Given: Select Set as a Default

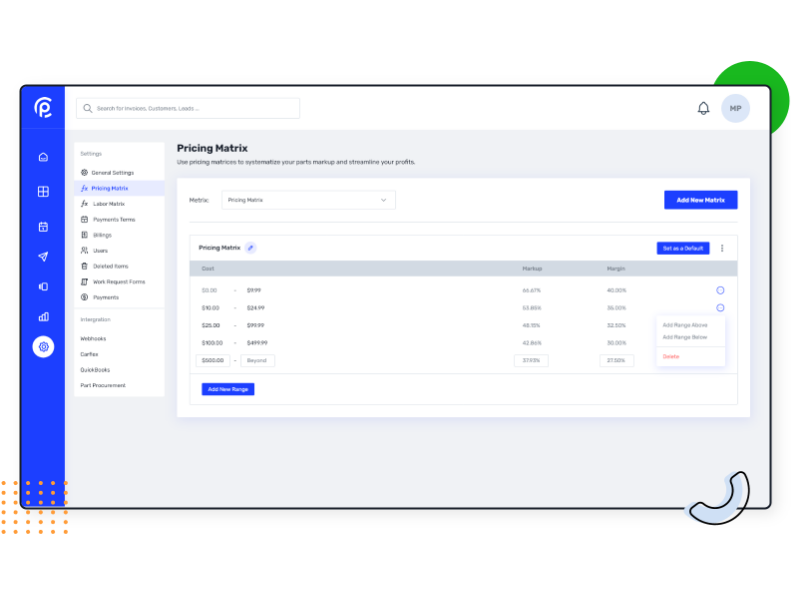Looking at the screenshot, I should (x=682, y=247).
